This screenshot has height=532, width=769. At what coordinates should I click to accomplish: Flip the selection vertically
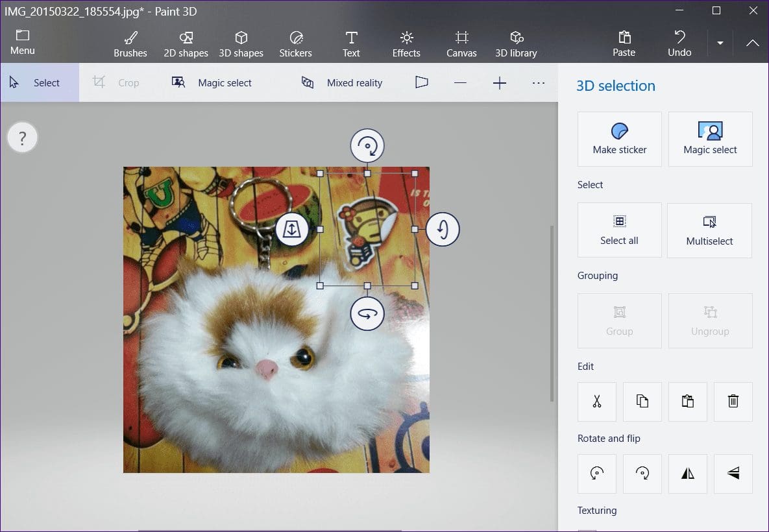coord(733,473)
